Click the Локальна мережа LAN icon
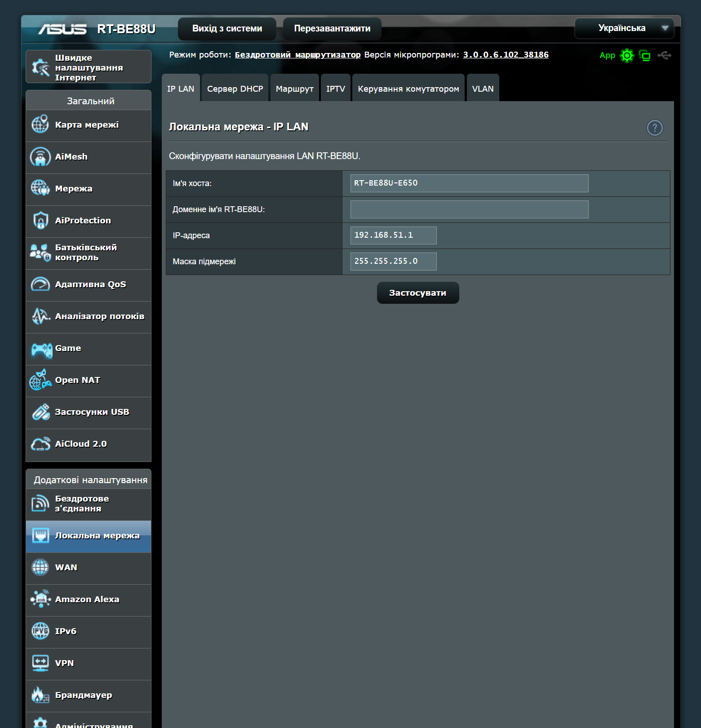 point(40,535)
